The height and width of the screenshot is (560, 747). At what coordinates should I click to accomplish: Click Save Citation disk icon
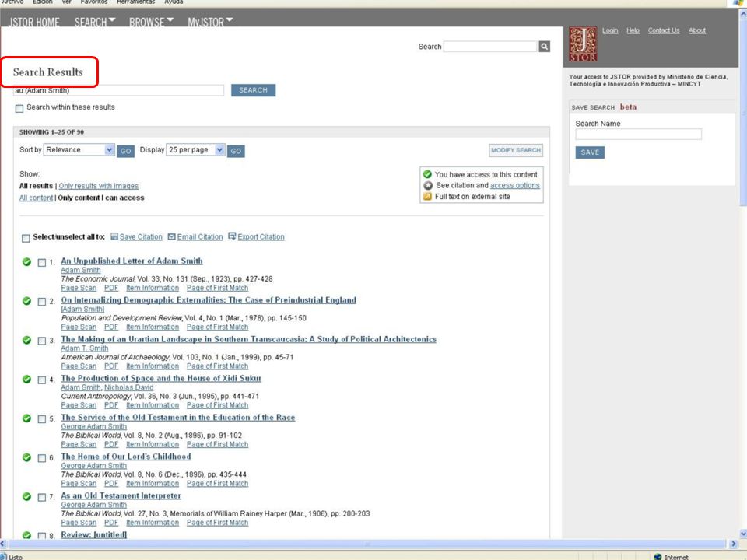tap(114, 236)
